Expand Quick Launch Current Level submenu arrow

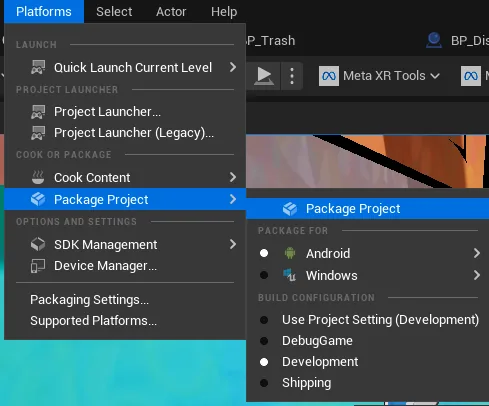tap(233, 67)
